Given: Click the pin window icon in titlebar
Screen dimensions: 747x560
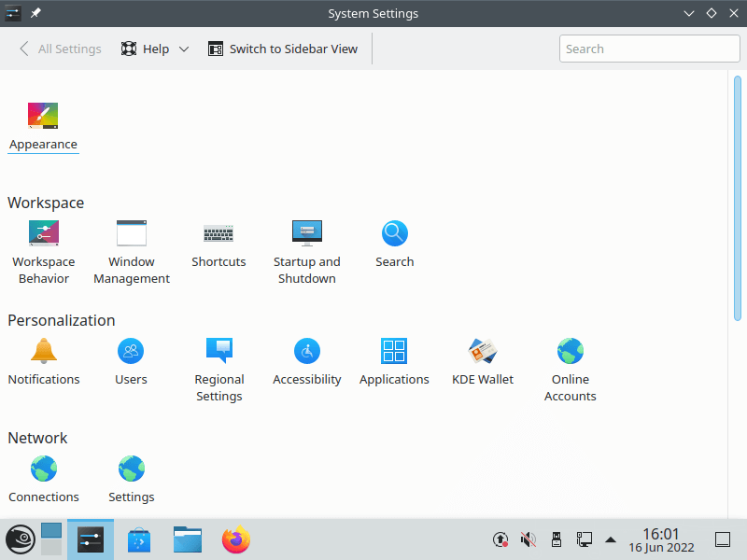Looking at the screenshot, I should (35, 13).
